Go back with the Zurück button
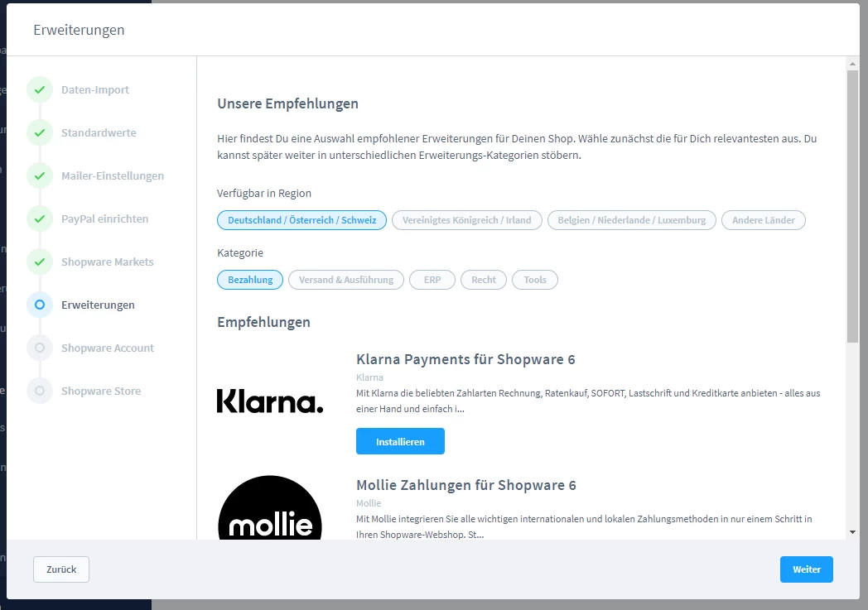This screenshot has height=610, width=868. point(61,569)
